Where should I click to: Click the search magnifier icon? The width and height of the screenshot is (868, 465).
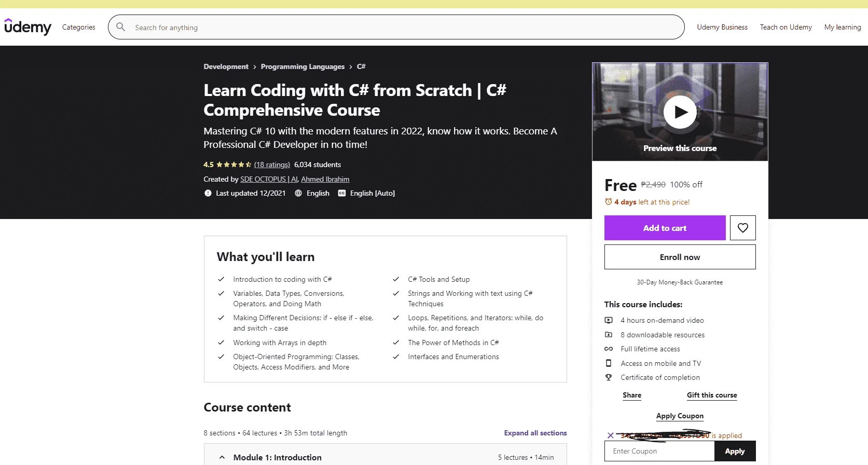point(121,27)
